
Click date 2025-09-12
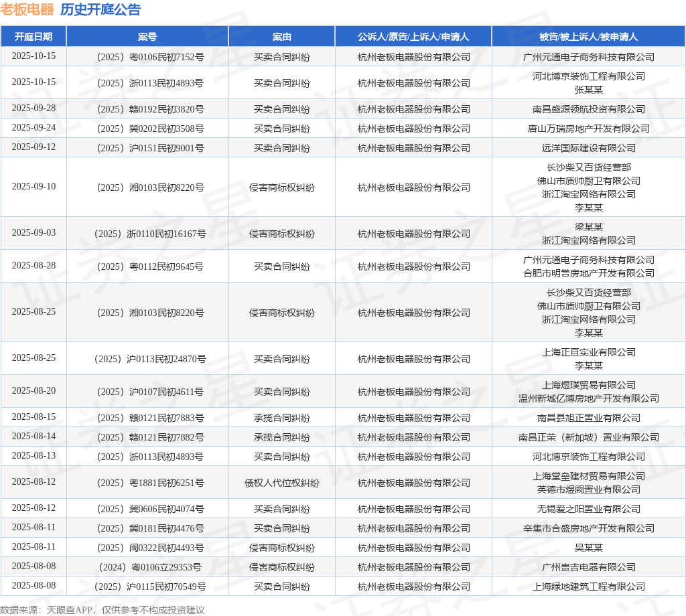click(33, 147)
